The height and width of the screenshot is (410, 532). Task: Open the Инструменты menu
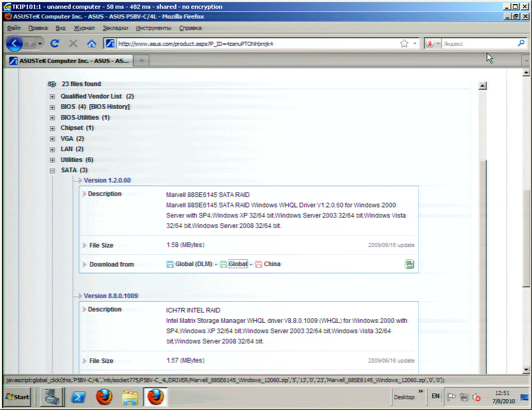tap(153, 28)
